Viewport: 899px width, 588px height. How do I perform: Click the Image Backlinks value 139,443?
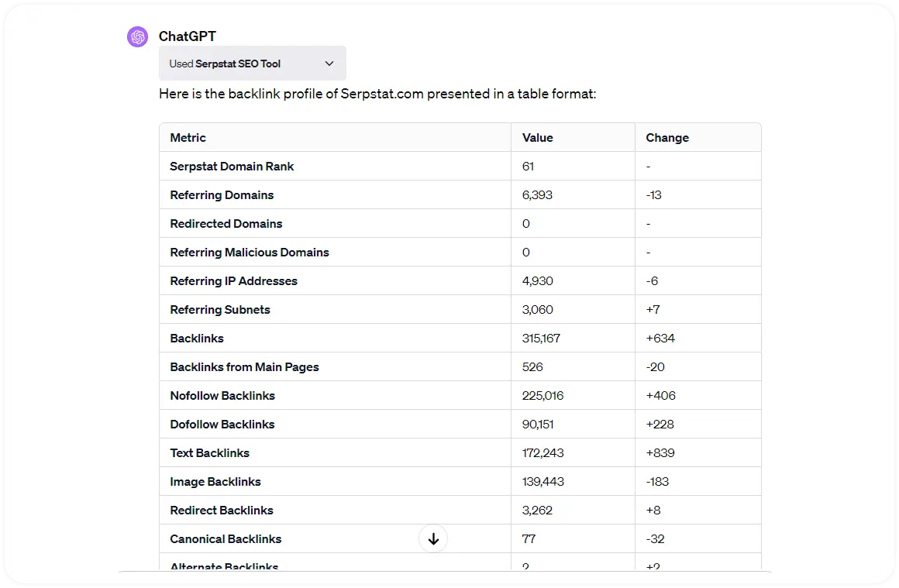(x=543, y=481)
